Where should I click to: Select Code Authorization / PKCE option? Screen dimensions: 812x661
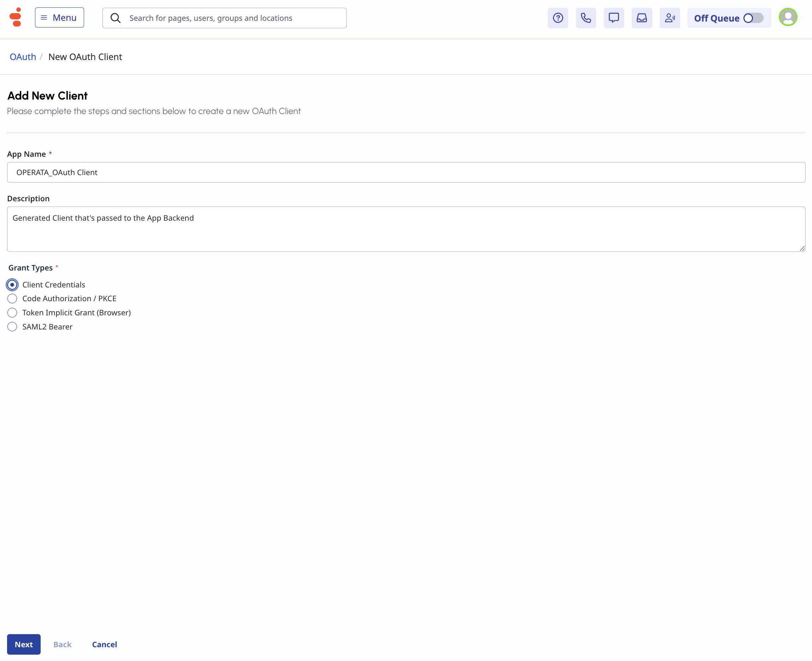pos(12,298)
